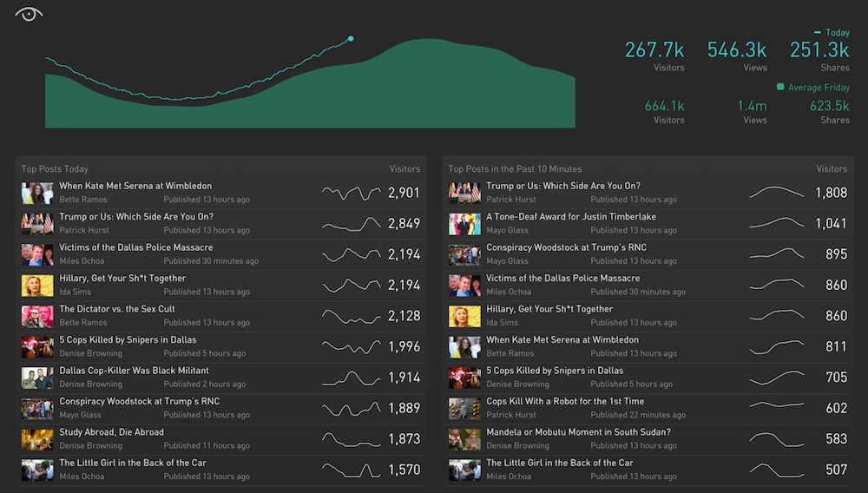Click thumbnail for 'Study Abroad, Die Abroad'
Viewport: 868px width, 493px height.
tap(37, 439)
